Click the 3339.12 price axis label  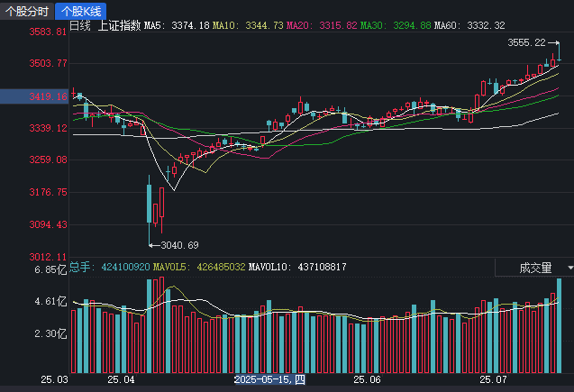coord(49,128)
